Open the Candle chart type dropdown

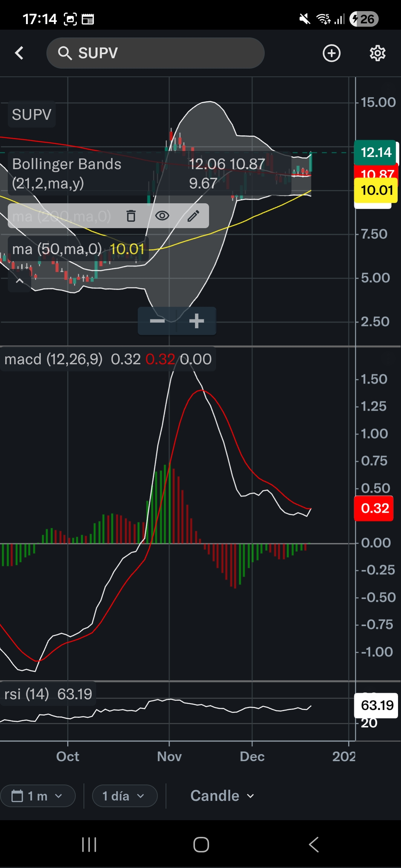point(222,796)
